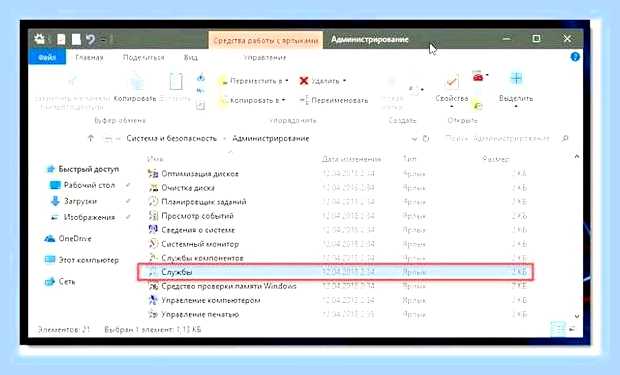Open the Переместить в dropdown
The image size is (620, 375).
pos(253,81)
